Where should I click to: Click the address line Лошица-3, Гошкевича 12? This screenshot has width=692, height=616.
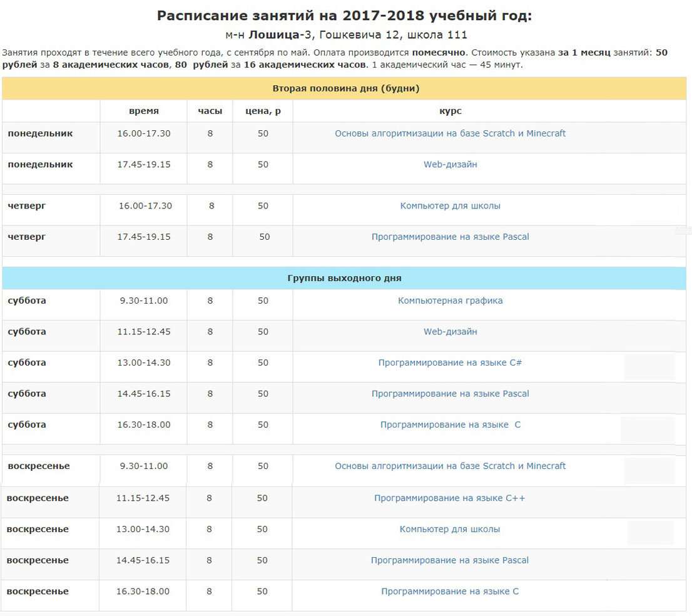click(345, 34)
